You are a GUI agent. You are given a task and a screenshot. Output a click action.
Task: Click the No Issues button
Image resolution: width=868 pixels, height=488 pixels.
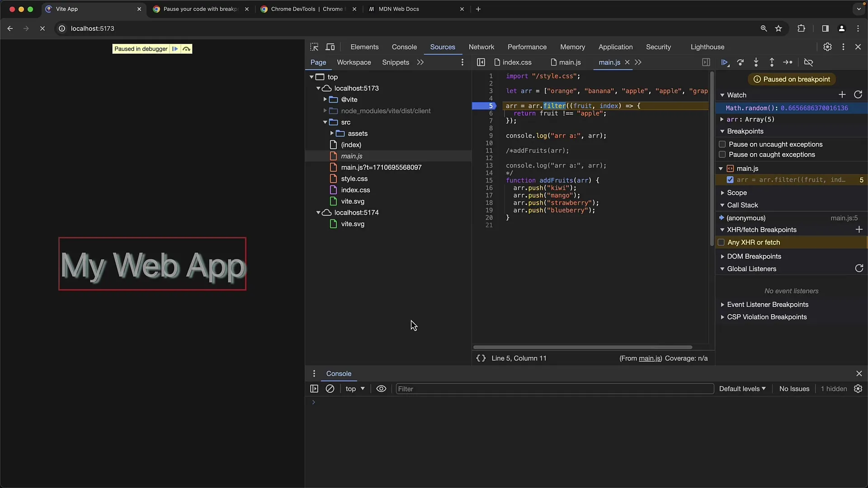(794, 389)
